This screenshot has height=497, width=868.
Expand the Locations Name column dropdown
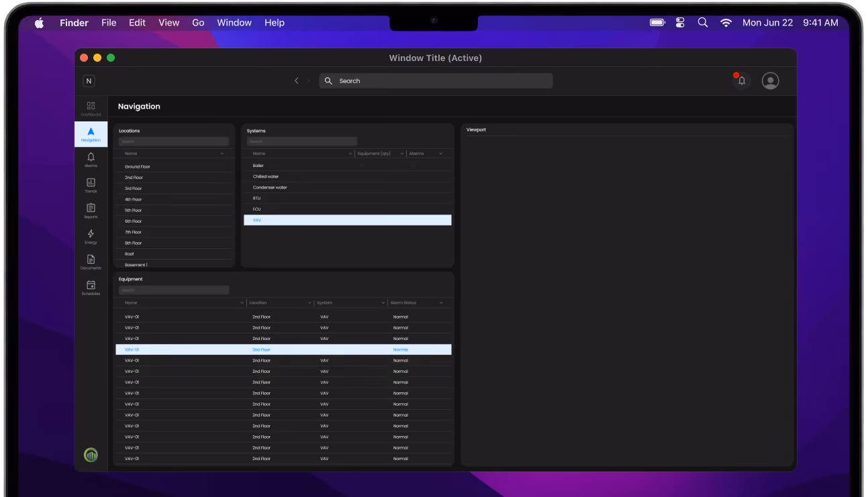[x=222, y=154]
